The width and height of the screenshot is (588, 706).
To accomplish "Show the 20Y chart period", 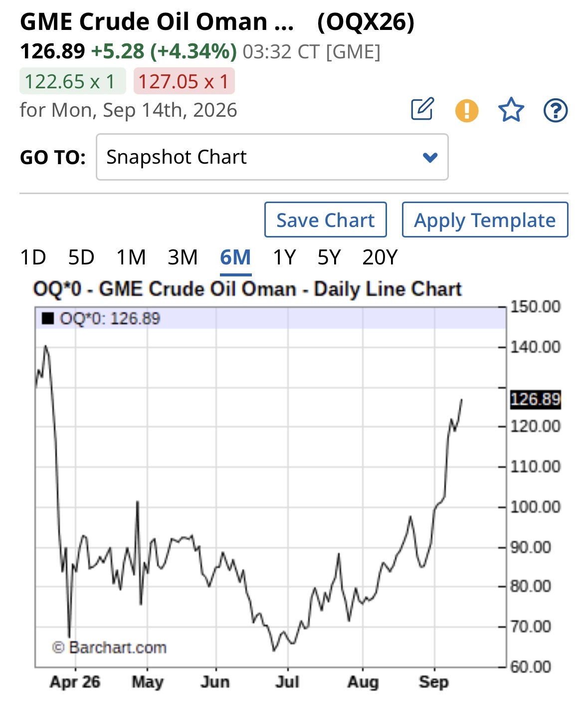I will pos(380,257).
